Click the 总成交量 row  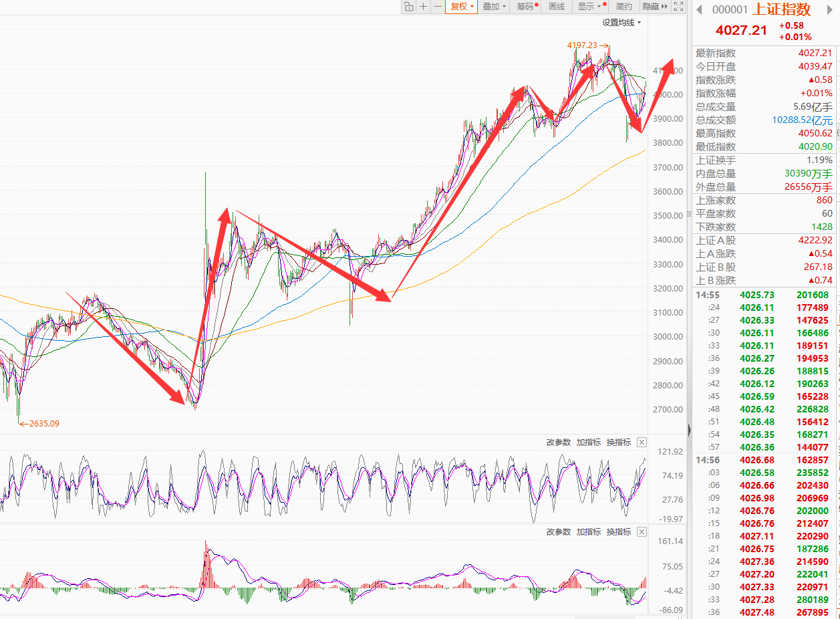click(764, 106)
